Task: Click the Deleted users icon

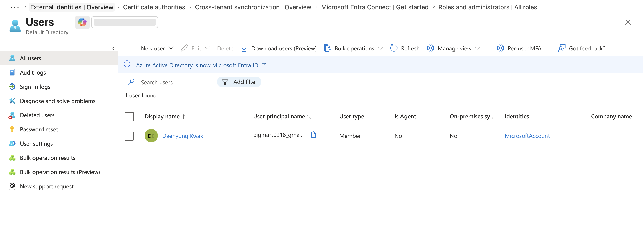Action: click(x=12, y=115)
